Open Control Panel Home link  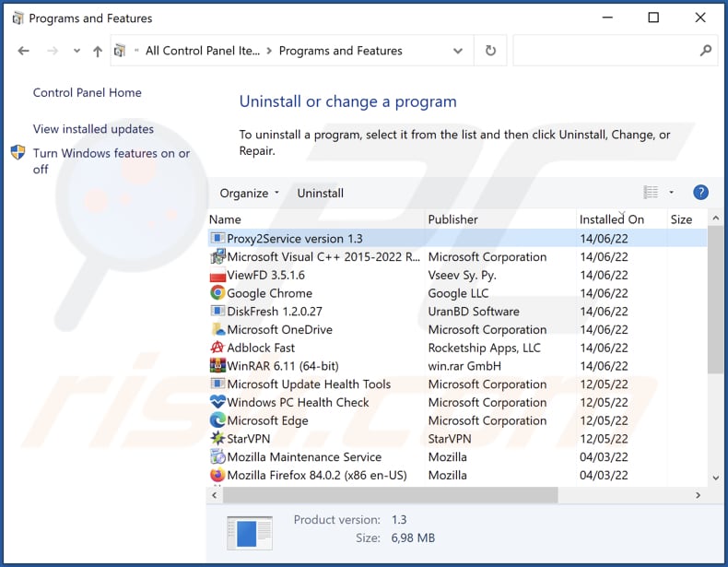pyautogui.click(x=88, y=92)
